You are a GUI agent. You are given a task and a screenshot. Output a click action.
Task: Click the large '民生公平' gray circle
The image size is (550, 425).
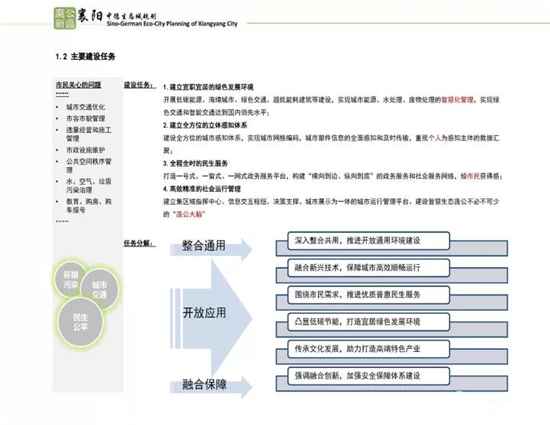click(80, 322)
